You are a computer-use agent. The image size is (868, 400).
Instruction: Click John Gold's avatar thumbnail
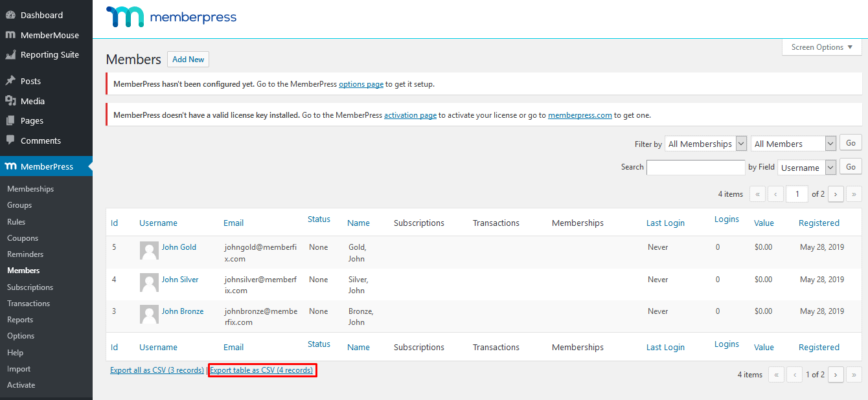[149, 250]
